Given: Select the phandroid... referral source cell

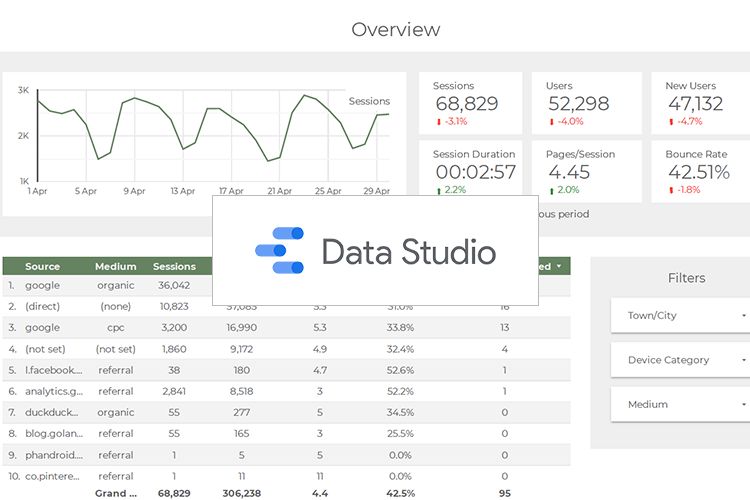Looking at the screenshot, I should (54, 455).
